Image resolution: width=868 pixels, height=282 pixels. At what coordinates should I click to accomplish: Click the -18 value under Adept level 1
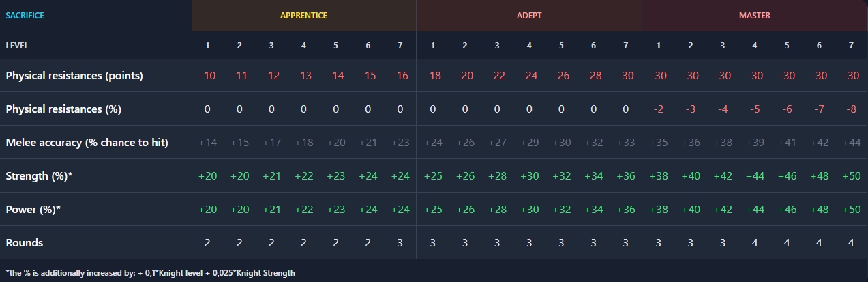tap(432, 76)
